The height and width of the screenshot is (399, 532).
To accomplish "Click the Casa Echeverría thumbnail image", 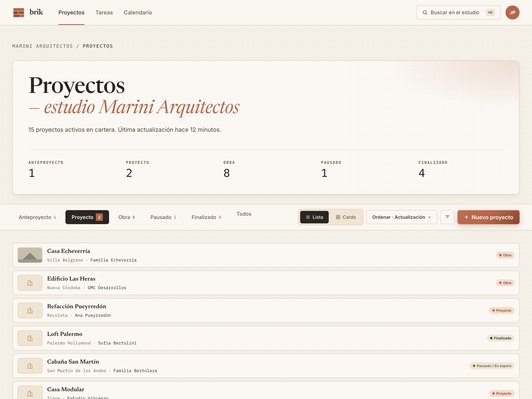I will point(30,255).
